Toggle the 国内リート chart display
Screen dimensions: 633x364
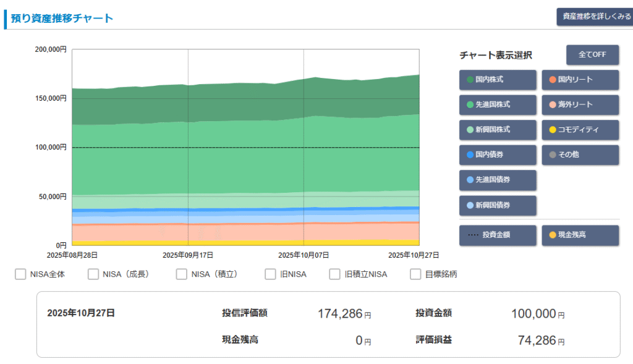click(580, 80)
